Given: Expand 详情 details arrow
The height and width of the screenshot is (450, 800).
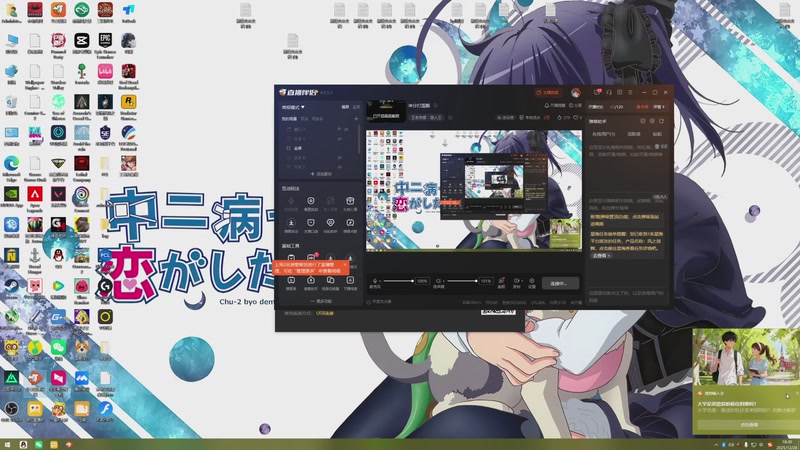Looking at the screenshot, I should 659,107.
